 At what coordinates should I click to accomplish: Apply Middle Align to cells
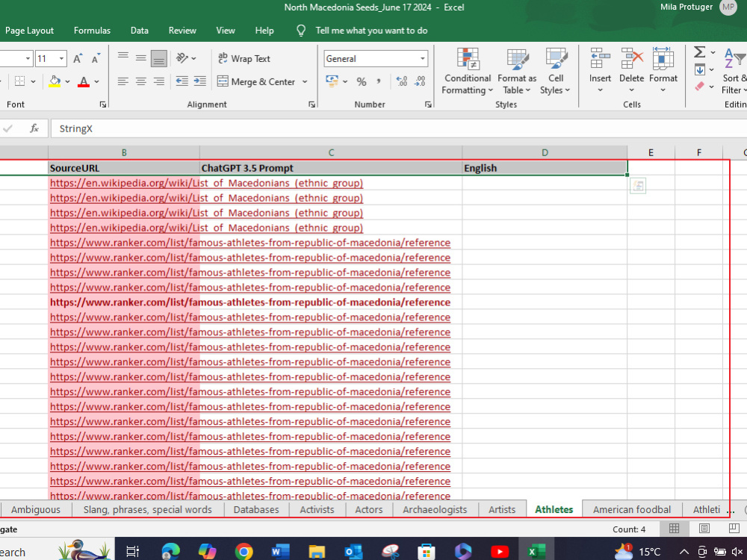pos(140,58)
